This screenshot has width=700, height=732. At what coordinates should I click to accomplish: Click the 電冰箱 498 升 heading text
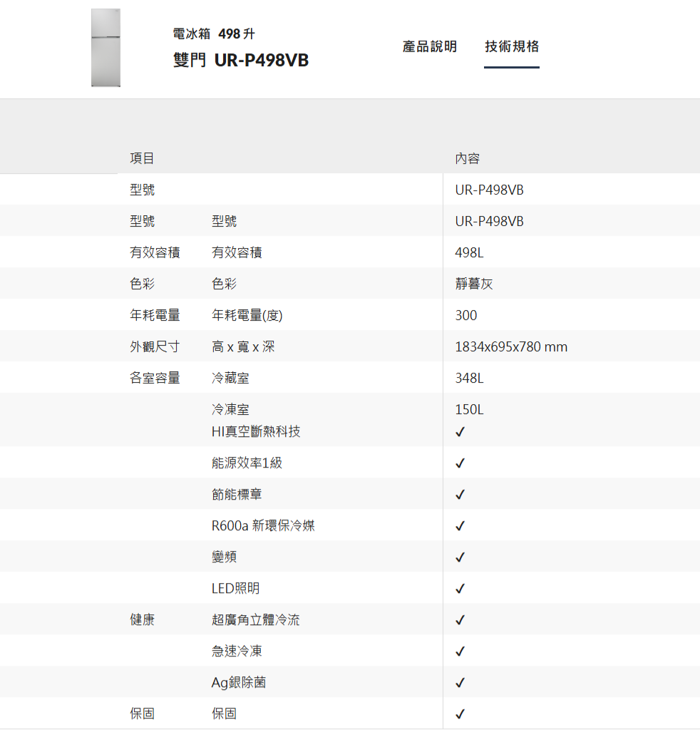click(x=214, y=34)
